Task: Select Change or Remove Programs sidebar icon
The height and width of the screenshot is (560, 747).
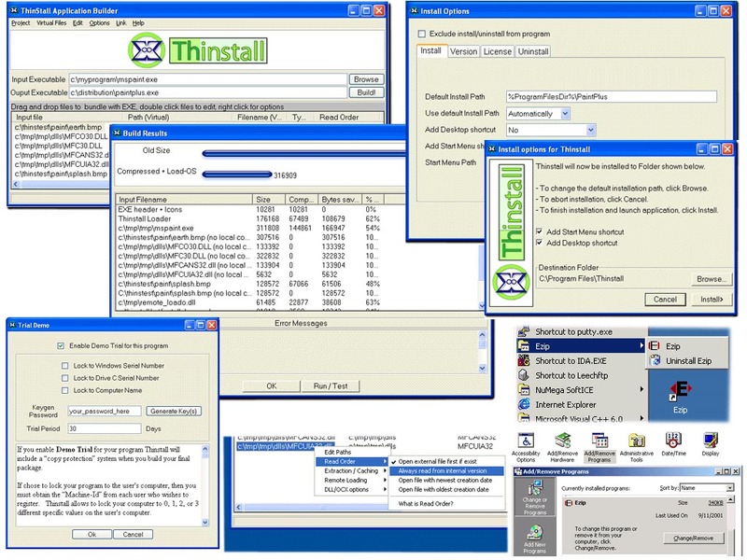Action: [x=535, y=487]
